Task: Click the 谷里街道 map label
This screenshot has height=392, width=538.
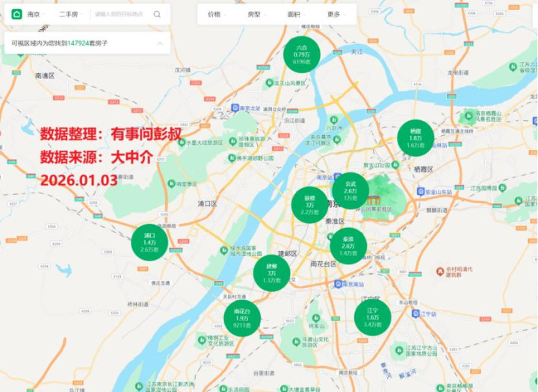Action: coord(264,373)
